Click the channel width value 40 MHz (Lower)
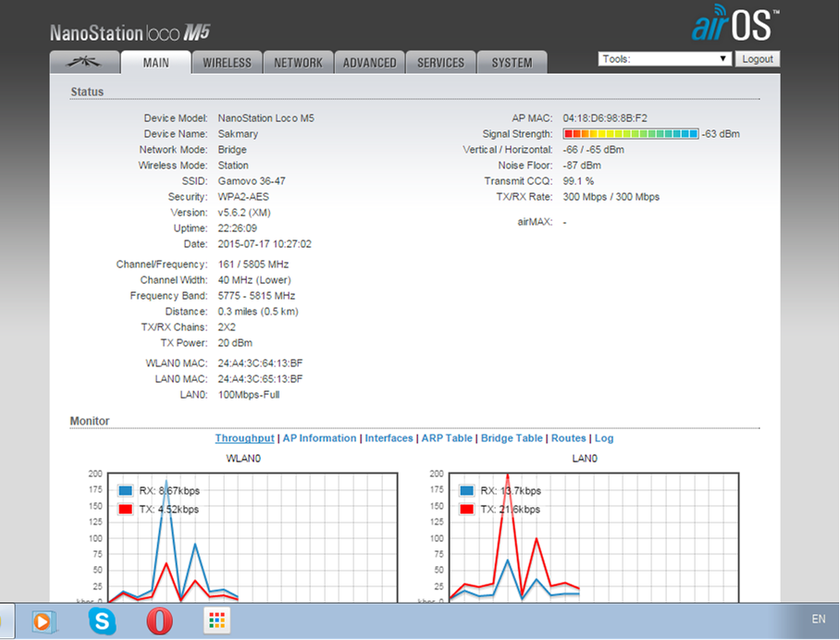This screenshot has height=640, width=840. [x=254, y=280]
